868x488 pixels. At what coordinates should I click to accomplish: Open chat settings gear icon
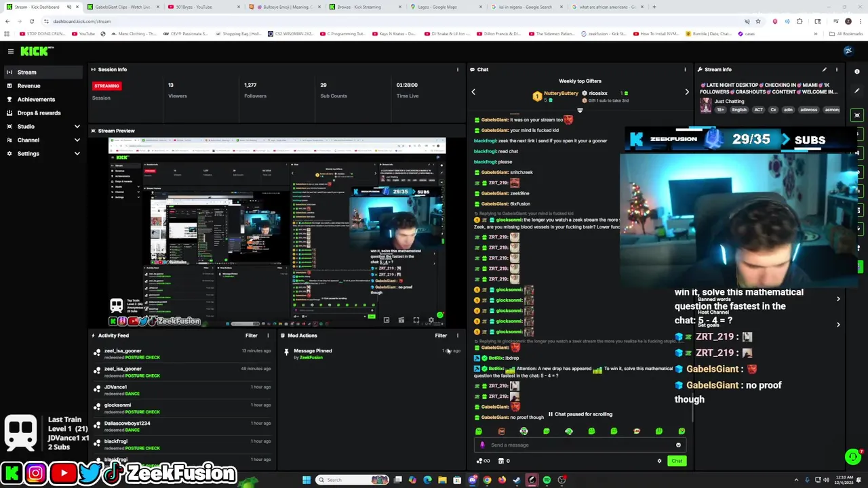[x=659, y=461]
